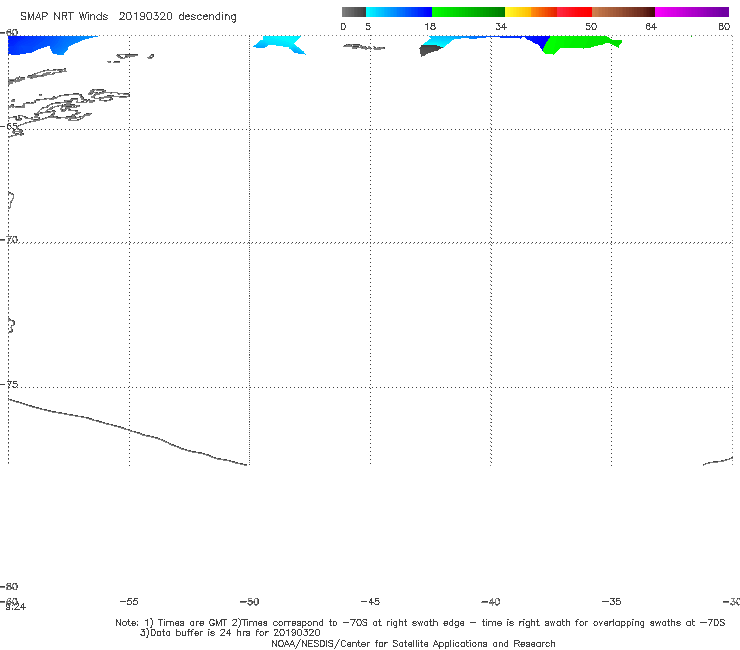Click the color bar label '34'

(x=501, y=27)
